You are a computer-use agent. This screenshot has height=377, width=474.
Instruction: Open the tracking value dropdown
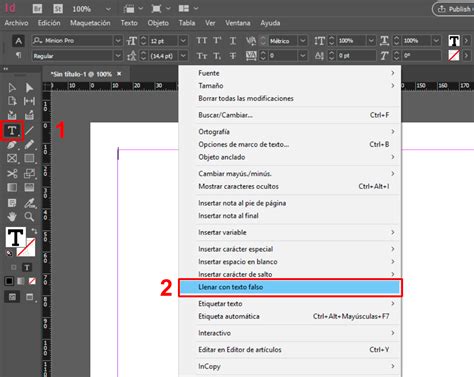303,56
